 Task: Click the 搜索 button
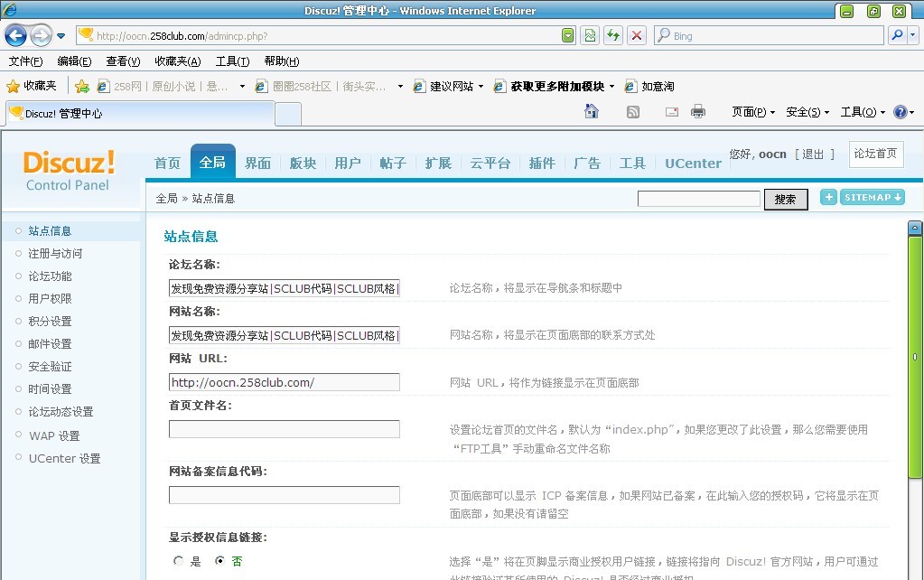pos(786,200)
